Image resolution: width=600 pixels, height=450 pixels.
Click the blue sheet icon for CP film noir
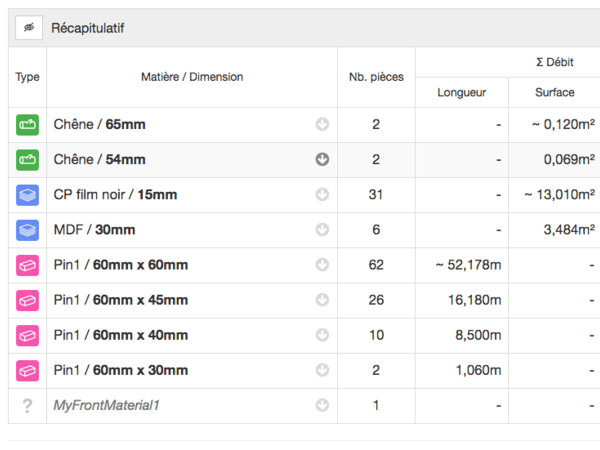(x=27, y=195)
